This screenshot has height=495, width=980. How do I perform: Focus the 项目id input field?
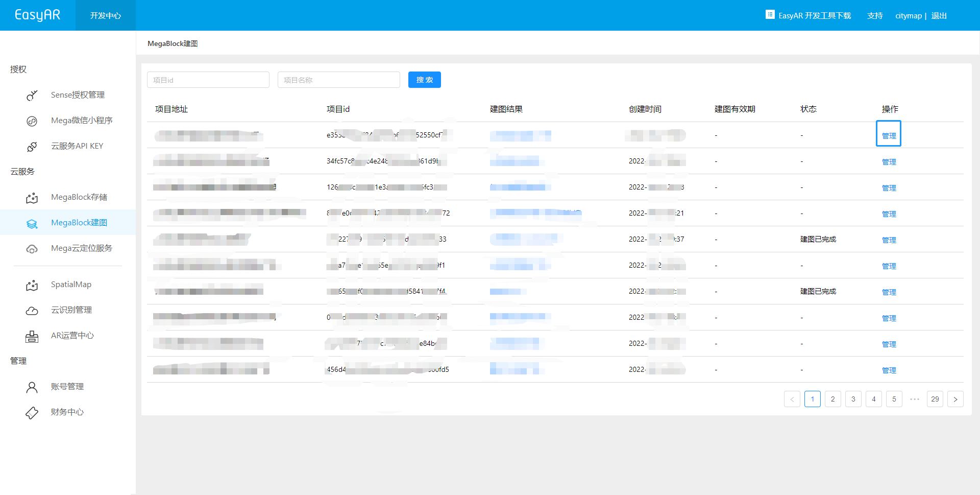tap(208, 80)
